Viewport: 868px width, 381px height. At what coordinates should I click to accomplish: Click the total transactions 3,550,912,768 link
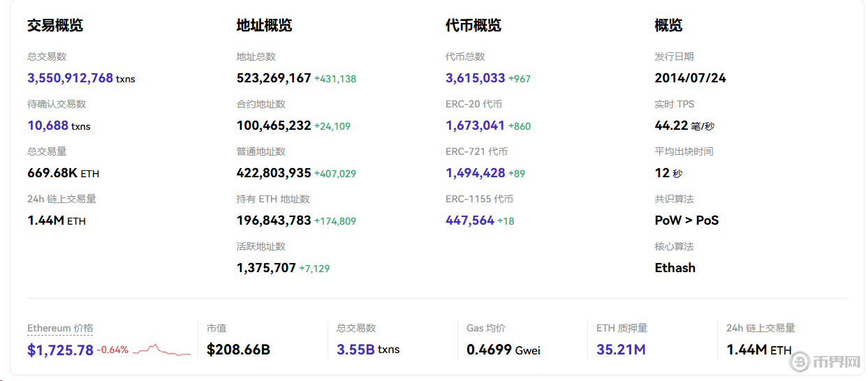pos(70,78)
